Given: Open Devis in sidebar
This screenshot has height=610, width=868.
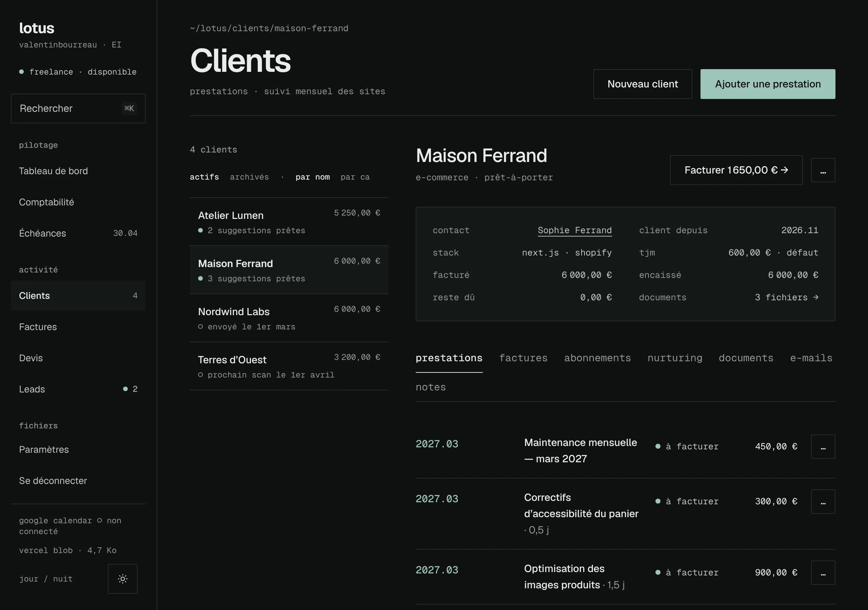Looking at the screenshot, I should coord(78,358).
